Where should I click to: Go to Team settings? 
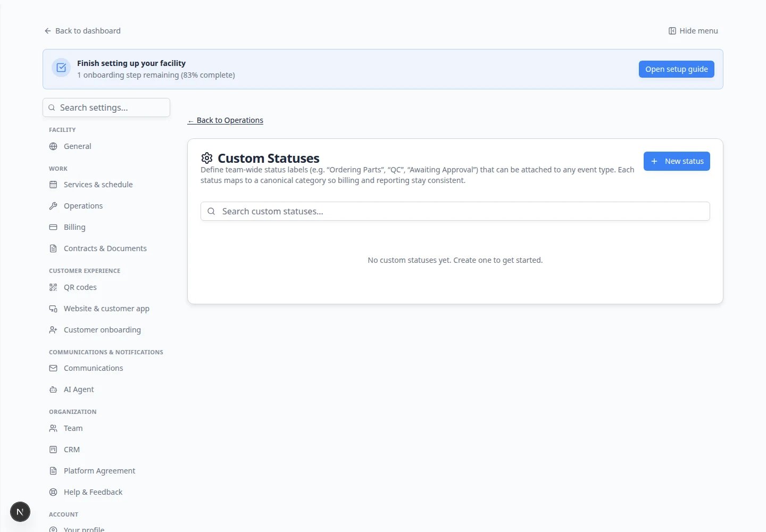(x=106, y=428)
